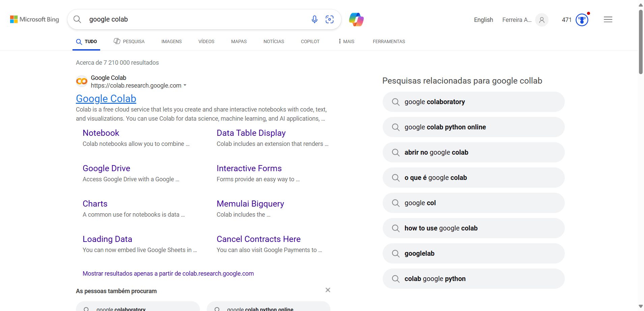Switch to the MAPAS tab
The height and width of the screenshot is (311, 644).
pyautogui.click(x=239, y=41)
